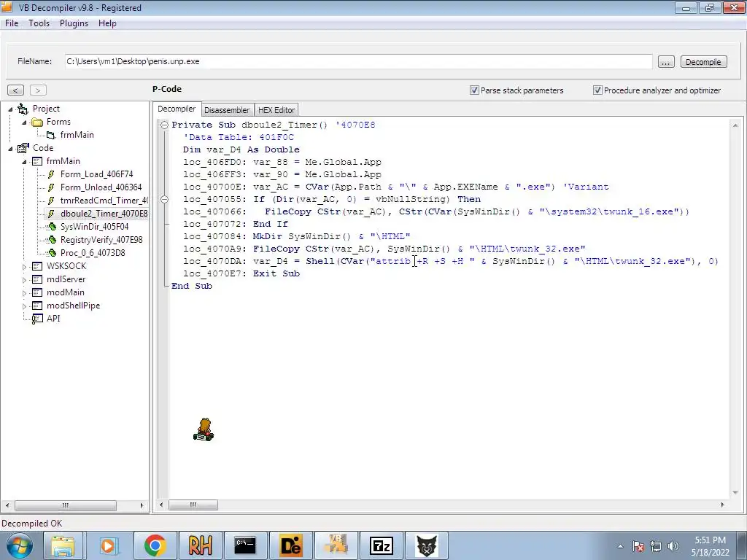747x560 pixels.
Task: Expand the mdlServer module node
Action: 24,280
